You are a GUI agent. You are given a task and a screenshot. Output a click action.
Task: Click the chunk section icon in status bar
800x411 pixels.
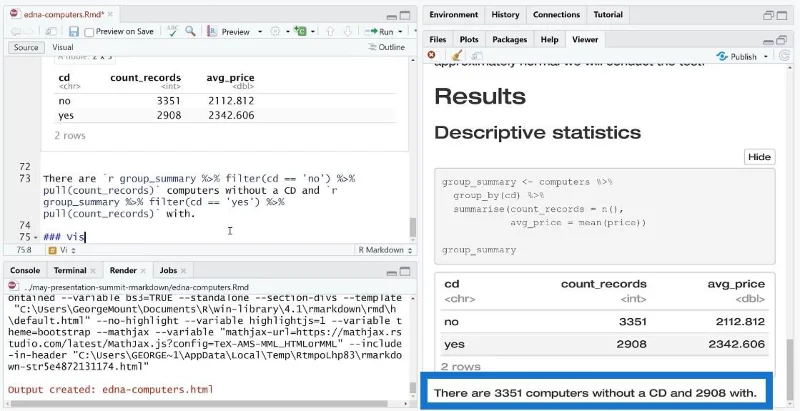[52, 250]
